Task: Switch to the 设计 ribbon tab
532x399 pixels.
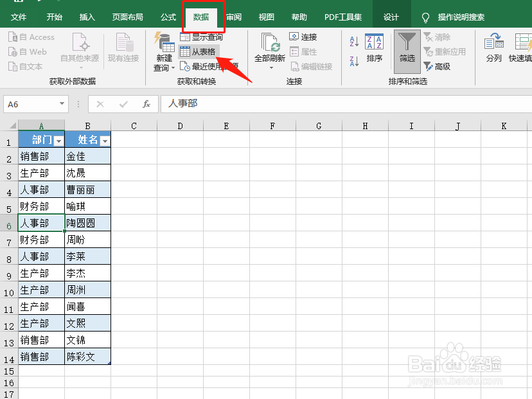Action: (x=392, y=17)
